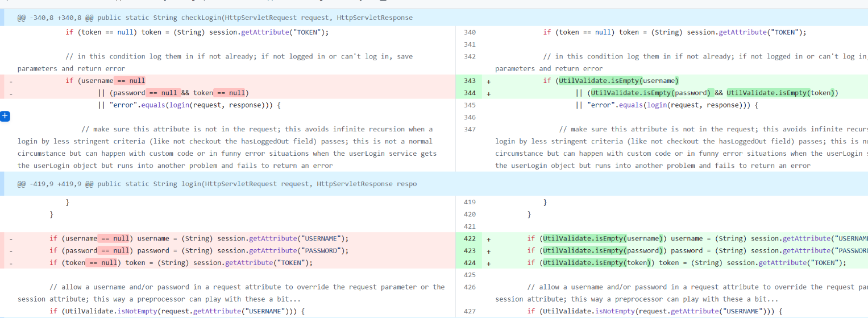Click added code on line 423 with isEmpty(password)
The width and height of the screenshot is (868, 318).
click(x=697, y=250)
